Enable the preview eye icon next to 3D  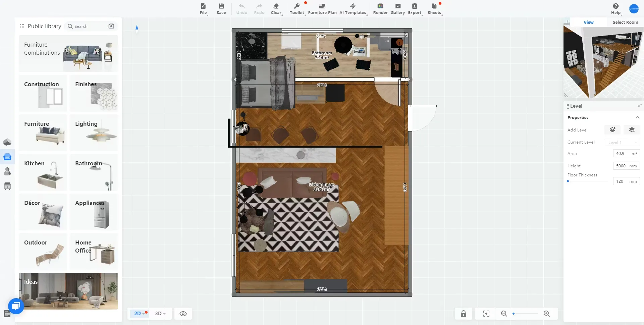tap(183, 314)
